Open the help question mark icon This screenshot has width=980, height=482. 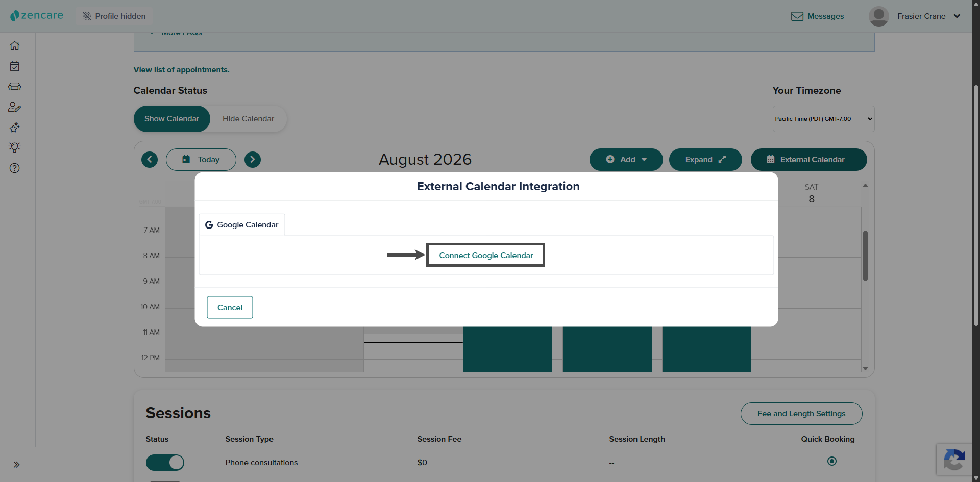click(x=15, y=168)
